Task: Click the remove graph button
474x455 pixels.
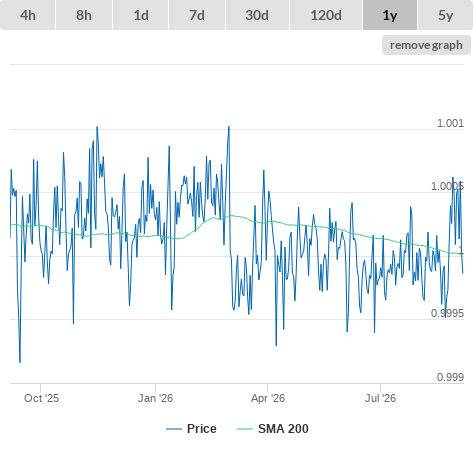Action: (x=426, y=45)
